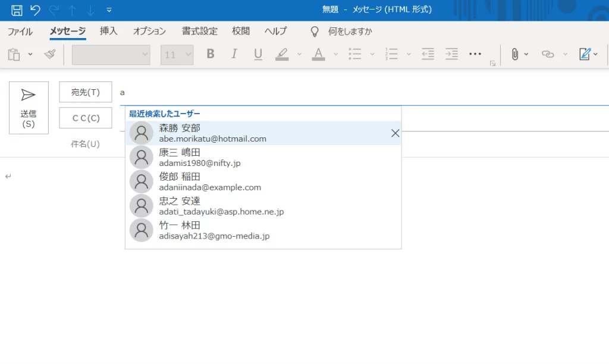Click the Decrease Indent icon

(x=428, y=54)
